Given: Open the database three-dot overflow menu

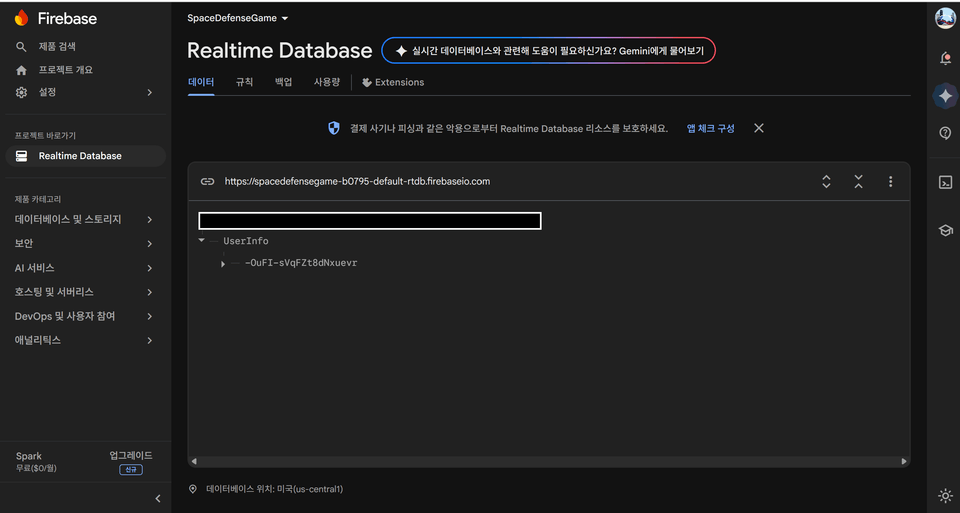Looking at the screenshot, I should tap(890, 181).
